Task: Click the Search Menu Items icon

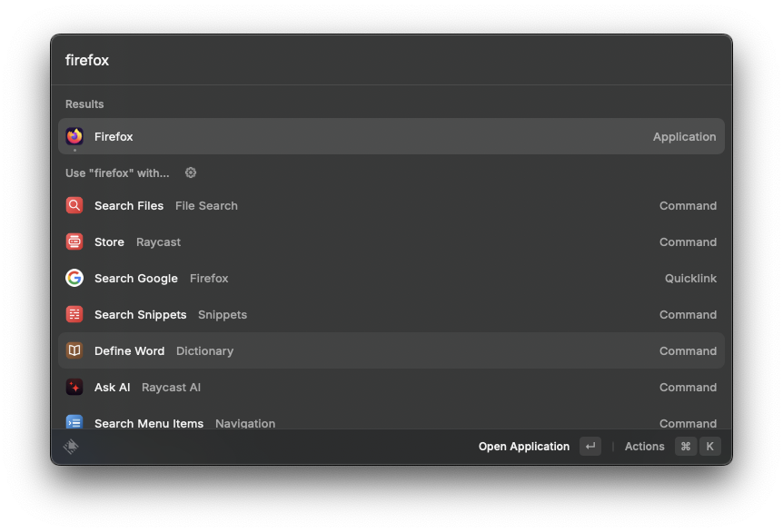Action: pos(74,422)
